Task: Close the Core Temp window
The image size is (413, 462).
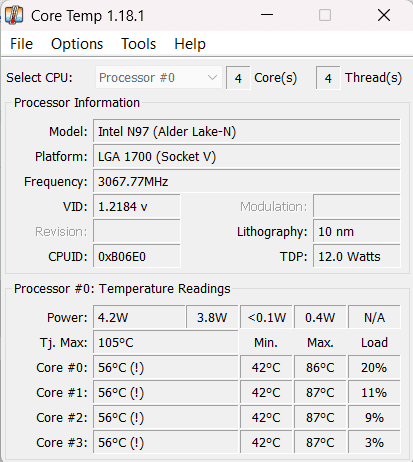Action: click(384, 15)
